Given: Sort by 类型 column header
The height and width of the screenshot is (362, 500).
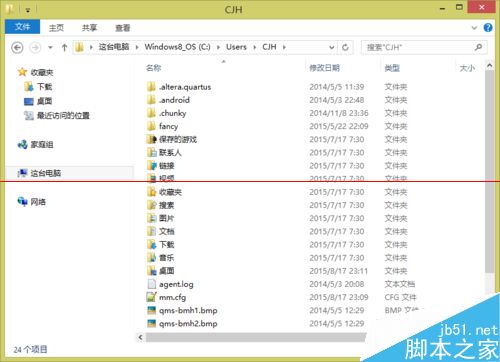Looking at the screenshot, I should [x=392, y=68].
